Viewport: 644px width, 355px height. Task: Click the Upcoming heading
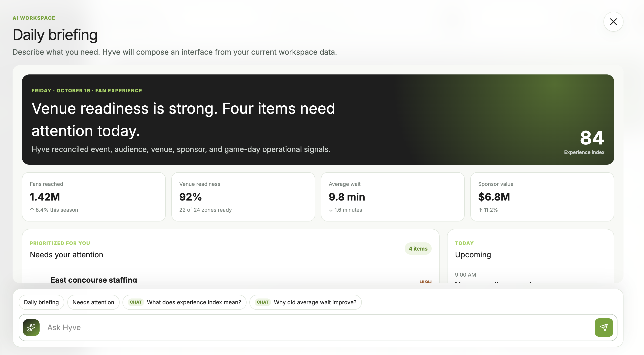[473, 255]
